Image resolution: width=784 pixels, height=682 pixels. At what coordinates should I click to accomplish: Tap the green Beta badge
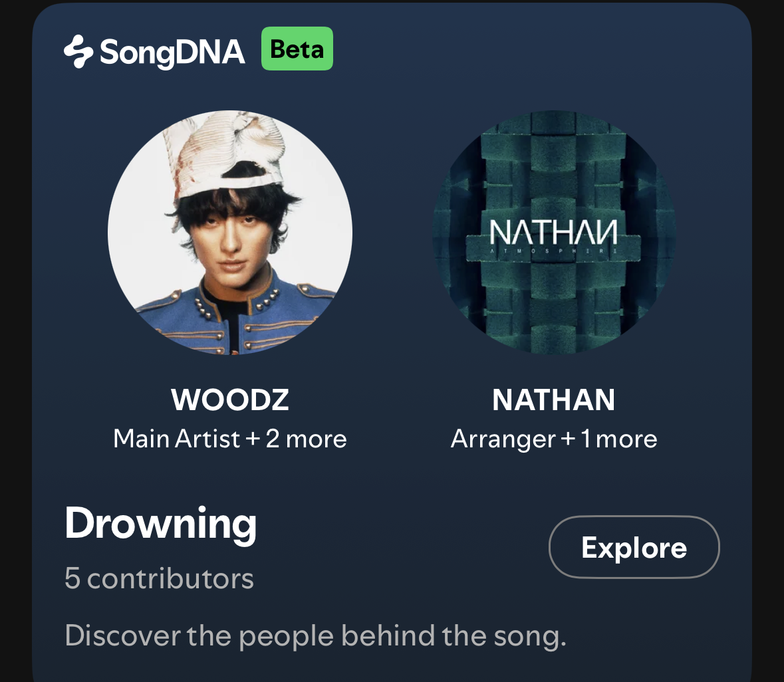pyautogui.click(x=297, y=49)
